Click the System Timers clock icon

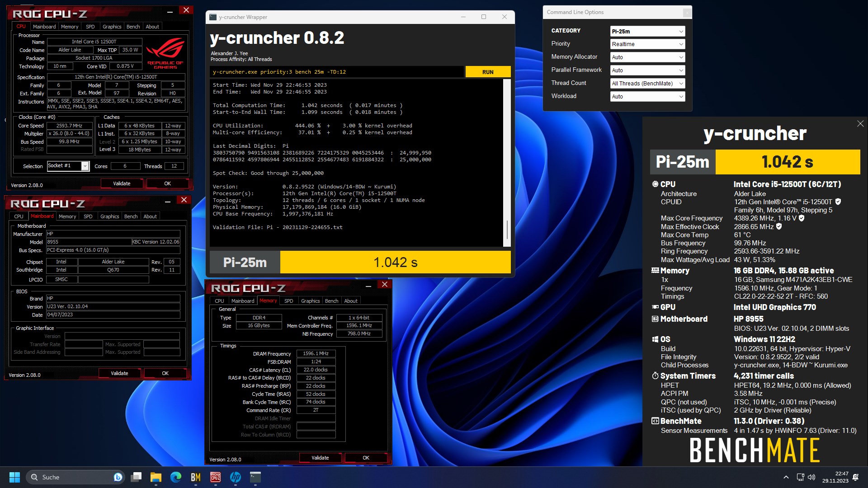(655, 376)
